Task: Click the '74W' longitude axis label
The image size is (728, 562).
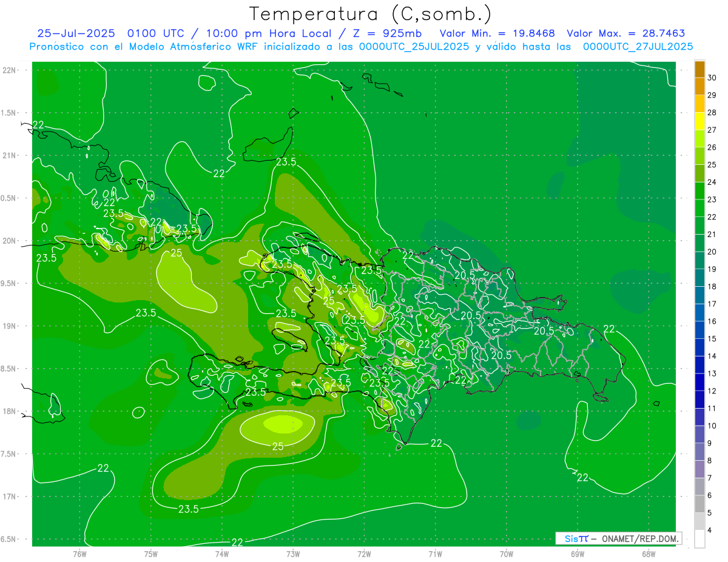Action: coord(222,554)
